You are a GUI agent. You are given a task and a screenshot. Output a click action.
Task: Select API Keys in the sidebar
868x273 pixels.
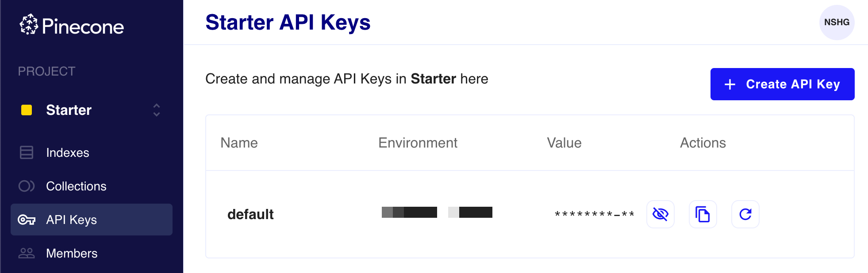(x=71, y=220)
